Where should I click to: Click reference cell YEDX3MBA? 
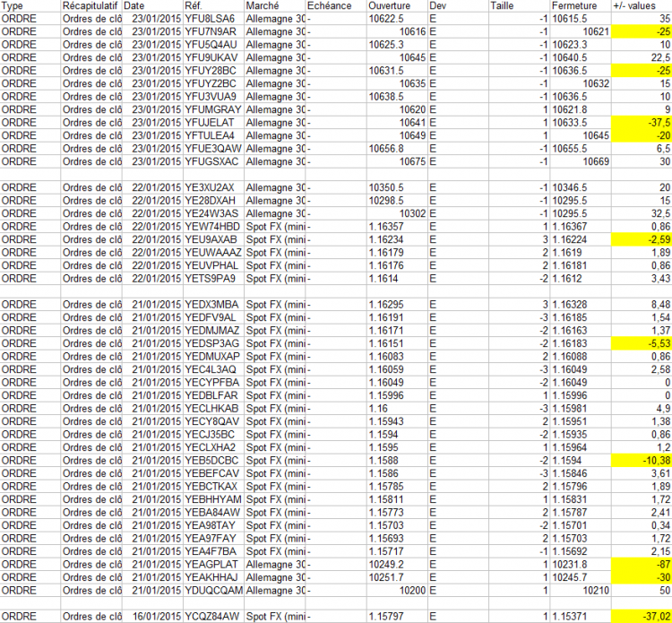click(214, 305)
